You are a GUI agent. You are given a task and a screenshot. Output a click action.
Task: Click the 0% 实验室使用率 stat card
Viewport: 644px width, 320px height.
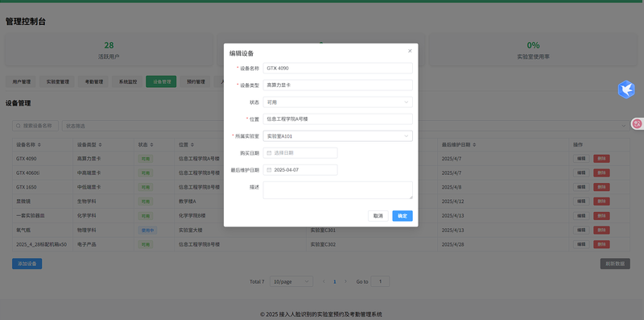533,50
